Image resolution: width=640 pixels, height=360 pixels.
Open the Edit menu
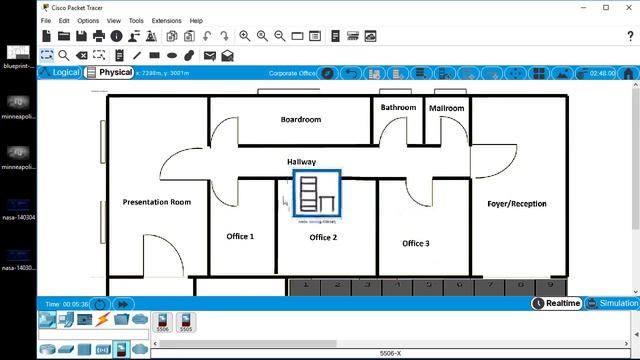point(64,21)
